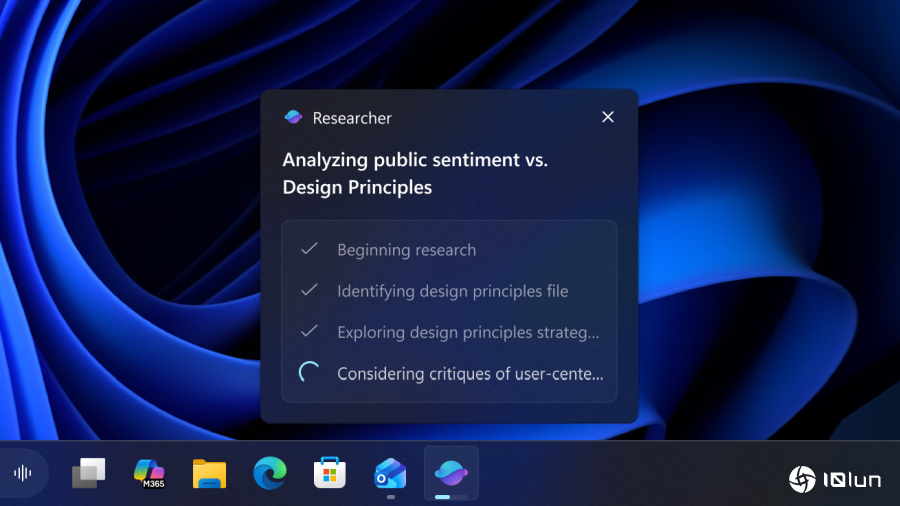
Task: Open File Explorer from the taskbar
Action: pos(209,473)
